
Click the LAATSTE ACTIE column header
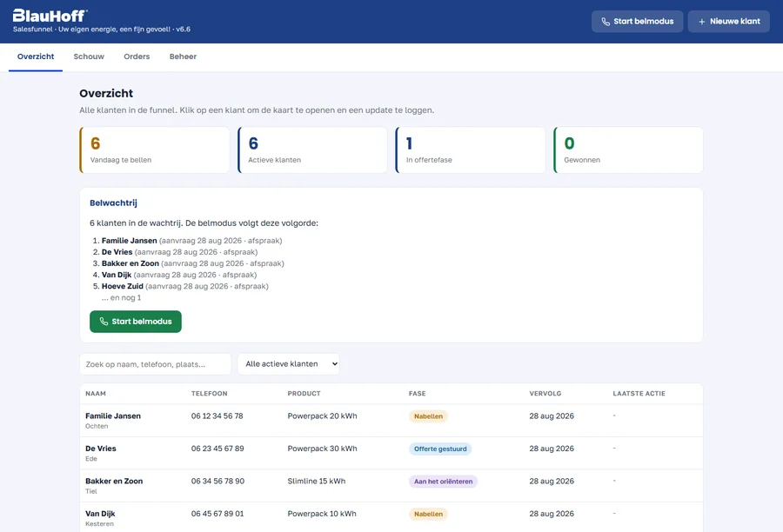tap(639, 393)
